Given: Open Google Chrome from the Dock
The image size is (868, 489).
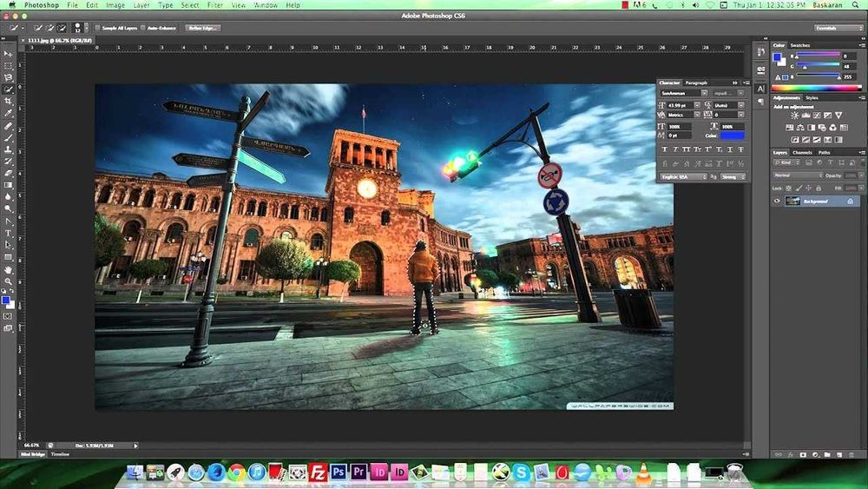Looking at the screenshot, I should pos(236,472).
